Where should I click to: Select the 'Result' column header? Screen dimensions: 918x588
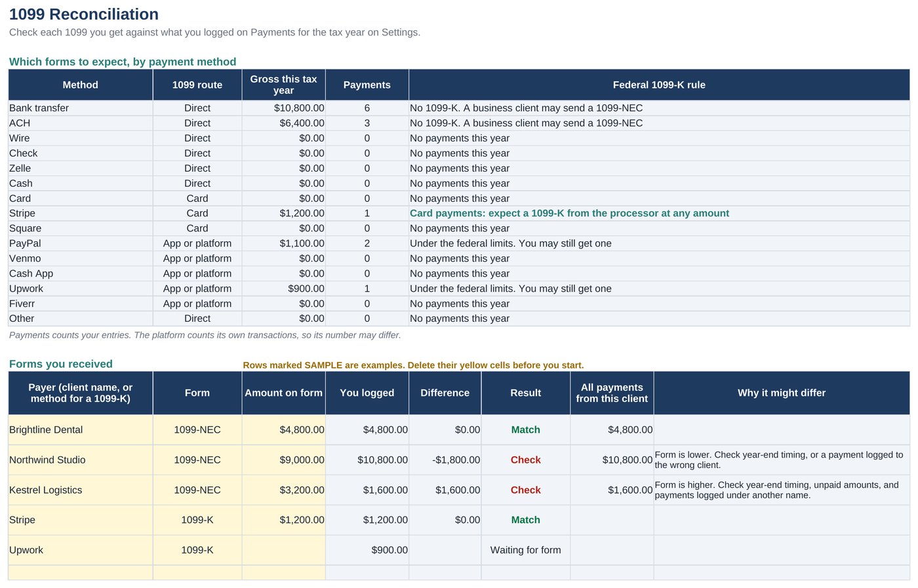[x=526, y=393]
